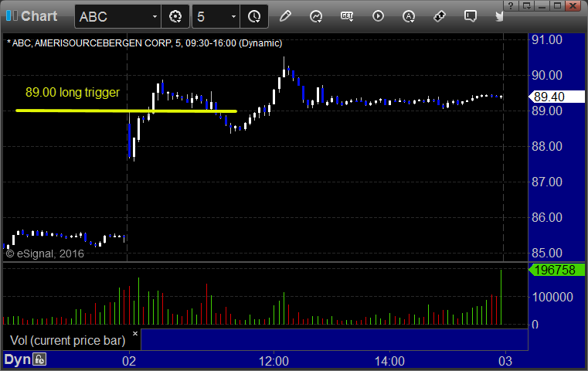This screenshot has height=371, width=588.
Task: Maximize the chart window
Action: pyautogui.click(x=557, y=5)
